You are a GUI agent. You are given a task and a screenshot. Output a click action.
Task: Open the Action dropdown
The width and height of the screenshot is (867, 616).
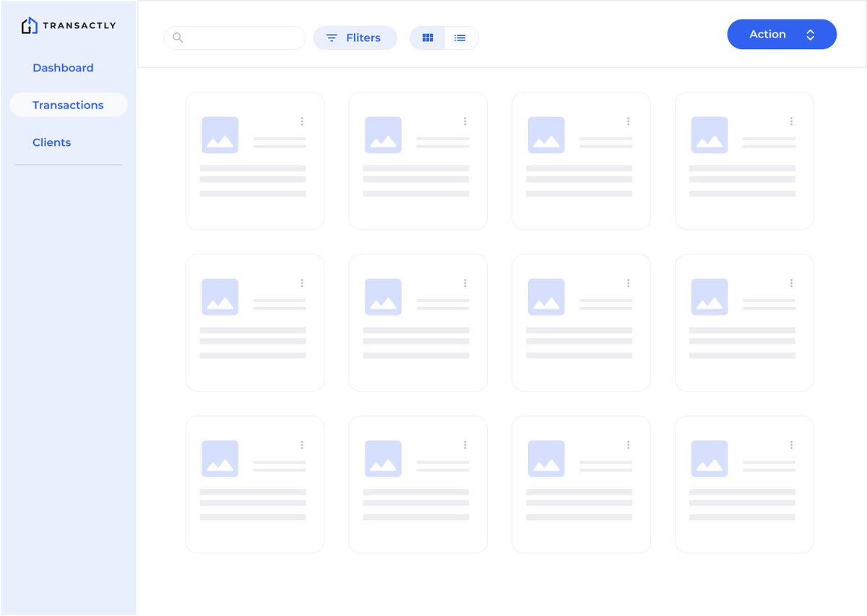coord(782,35)
